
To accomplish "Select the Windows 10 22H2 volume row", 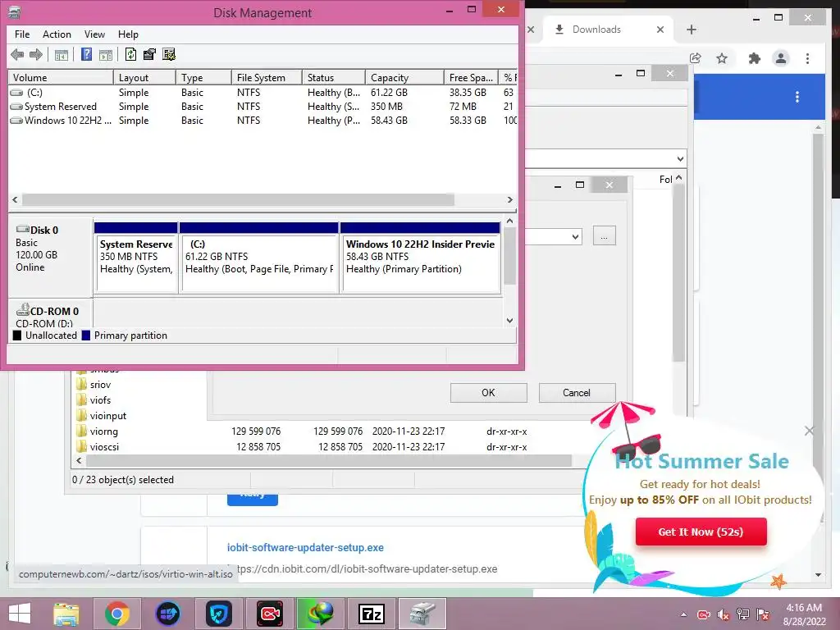I will coord(262,121).
